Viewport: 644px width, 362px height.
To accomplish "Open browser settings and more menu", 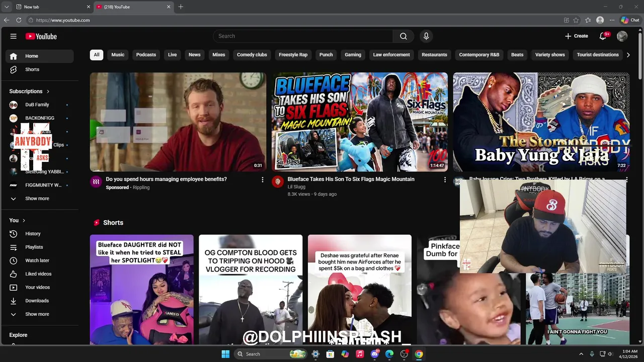I will coord(612,20).
